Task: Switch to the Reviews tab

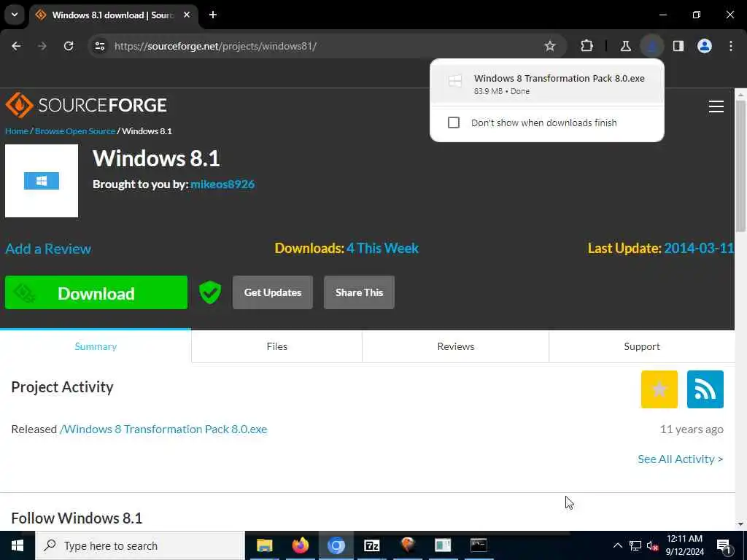Action: pyautogui.click(x=455, y=346)
